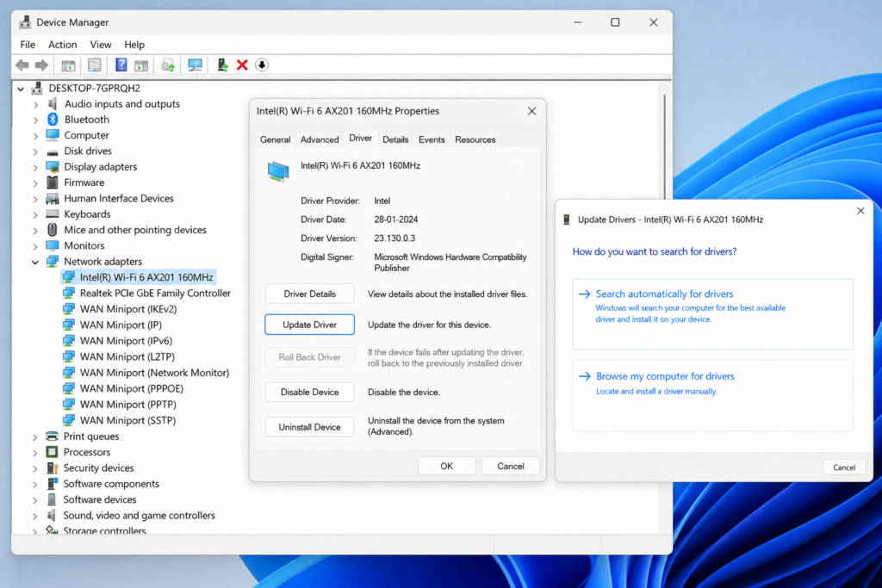Viewport: 882px width, 588px height.
Task: Click the blue Help question-mark toolbar icon
Action: tap(121, 65)
